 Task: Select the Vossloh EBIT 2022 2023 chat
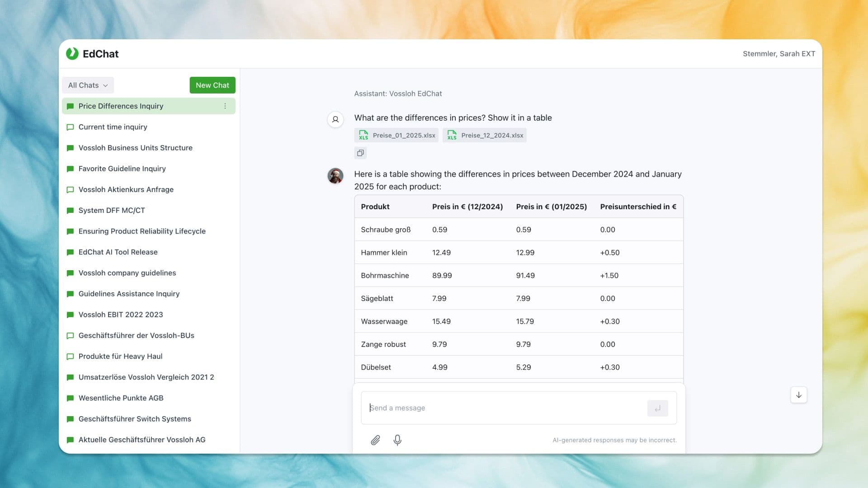120,314
